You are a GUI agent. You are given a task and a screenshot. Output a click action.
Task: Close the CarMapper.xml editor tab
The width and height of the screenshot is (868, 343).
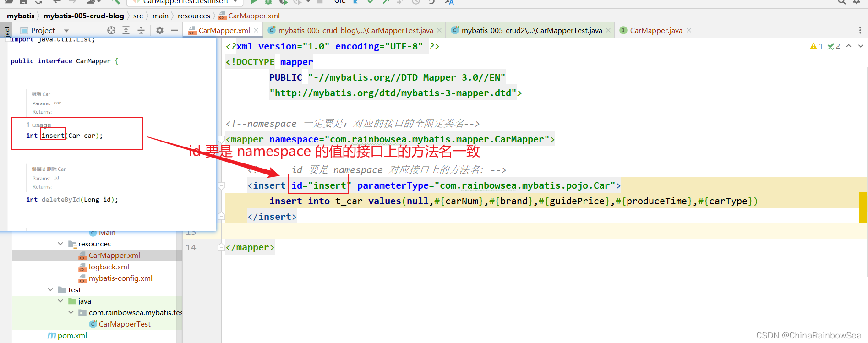coord(256,30)
